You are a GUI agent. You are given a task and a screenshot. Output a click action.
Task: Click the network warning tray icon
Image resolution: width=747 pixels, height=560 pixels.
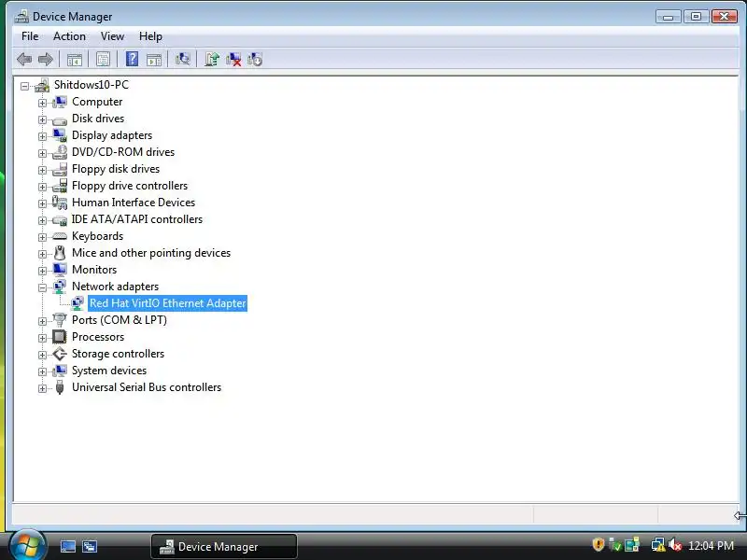(658, 545)
